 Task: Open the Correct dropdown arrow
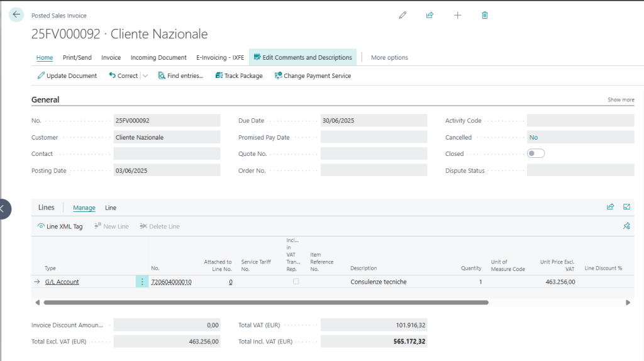click(145, 76)
